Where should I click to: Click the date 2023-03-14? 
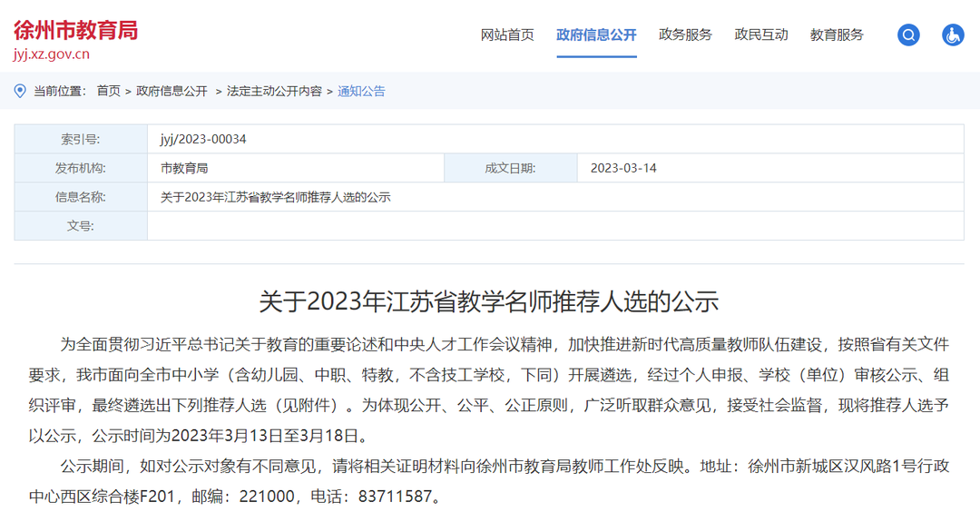(x=623, y=168)
